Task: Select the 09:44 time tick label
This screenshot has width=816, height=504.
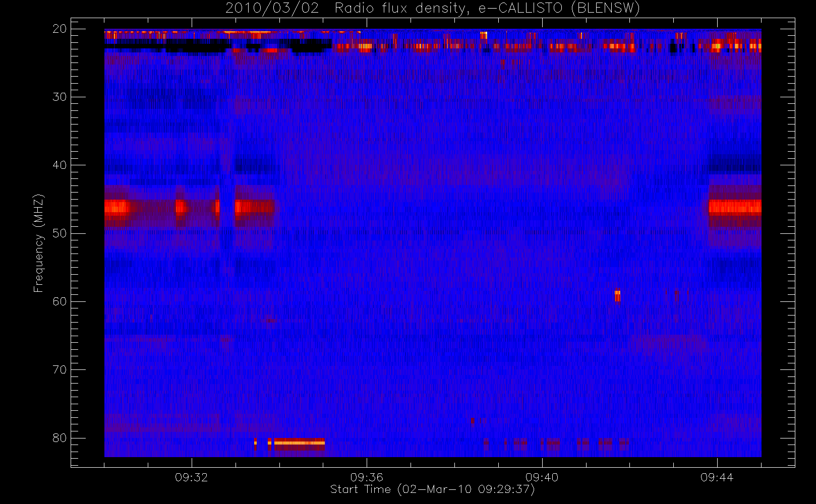Action: point(717,477)
